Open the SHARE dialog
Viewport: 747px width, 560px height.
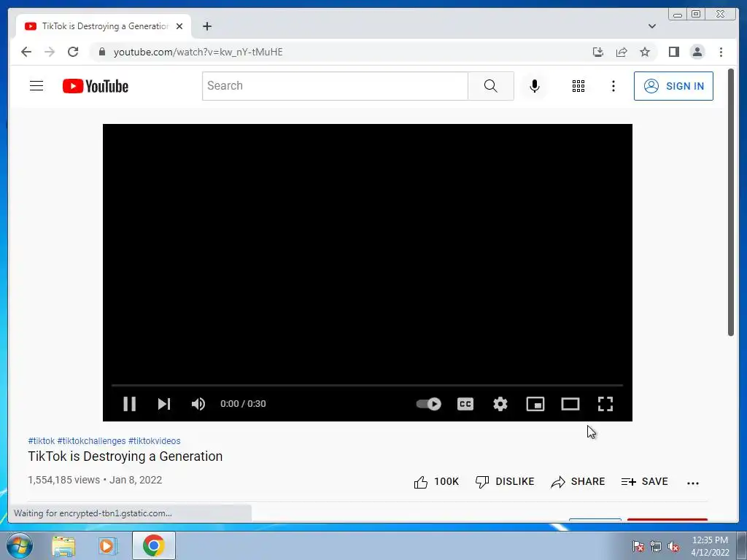coord(578,482)
